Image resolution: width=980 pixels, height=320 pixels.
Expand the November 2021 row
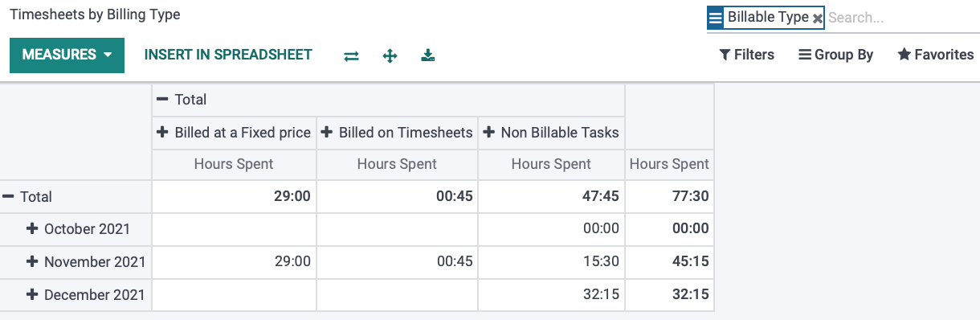tap(86, 262)
